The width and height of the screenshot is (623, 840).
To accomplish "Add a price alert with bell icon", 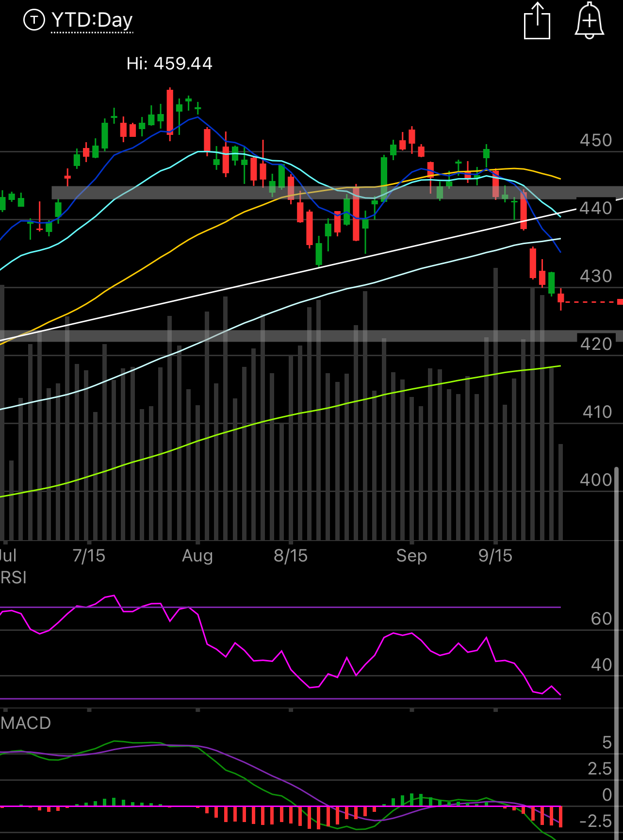I will click(589, 20).
